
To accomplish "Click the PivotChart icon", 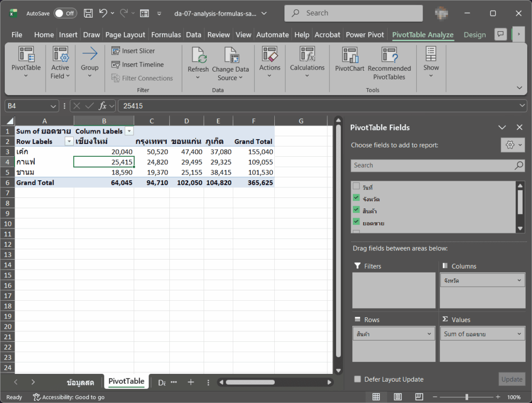I will tap(350, 55).
